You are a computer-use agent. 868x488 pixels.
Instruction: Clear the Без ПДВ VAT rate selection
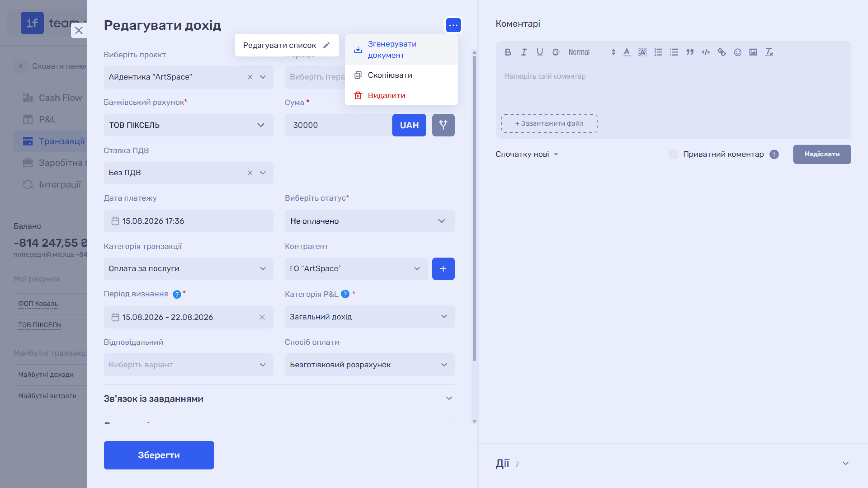250,173
